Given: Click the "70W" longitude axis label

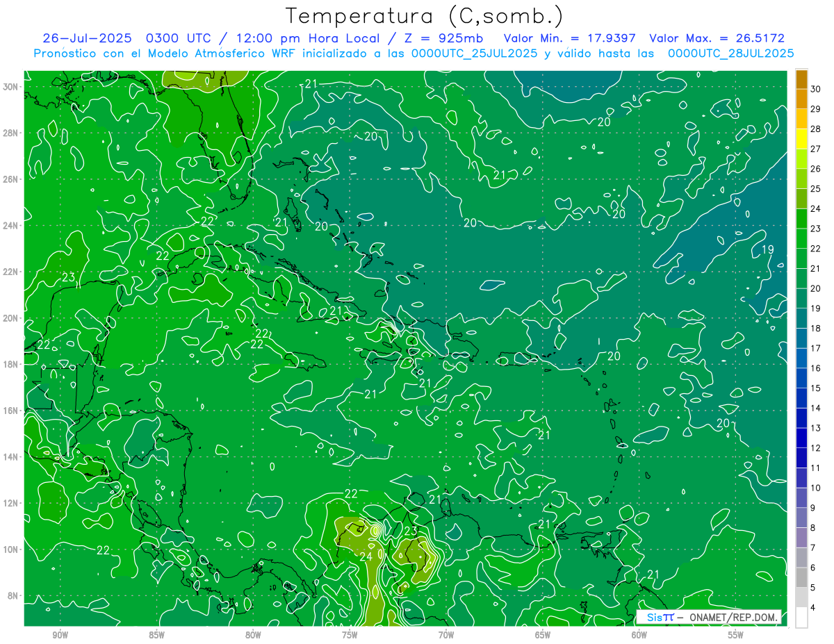Looking at the screenshot, I should coord(446,635).
